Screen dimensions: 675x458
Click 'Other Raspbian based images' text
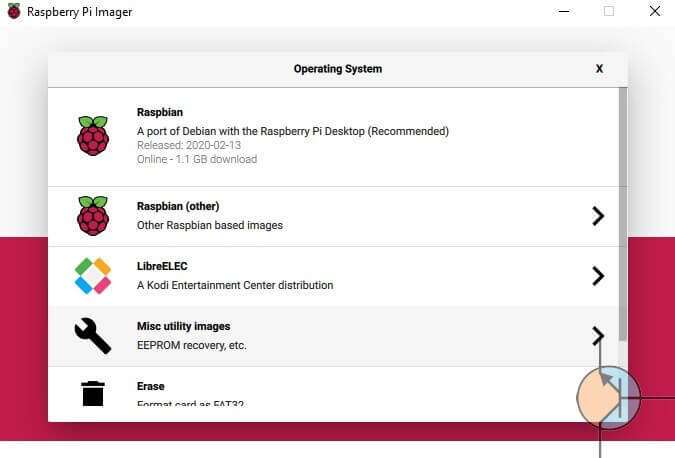pyautogui.click(x=210, y=225)
